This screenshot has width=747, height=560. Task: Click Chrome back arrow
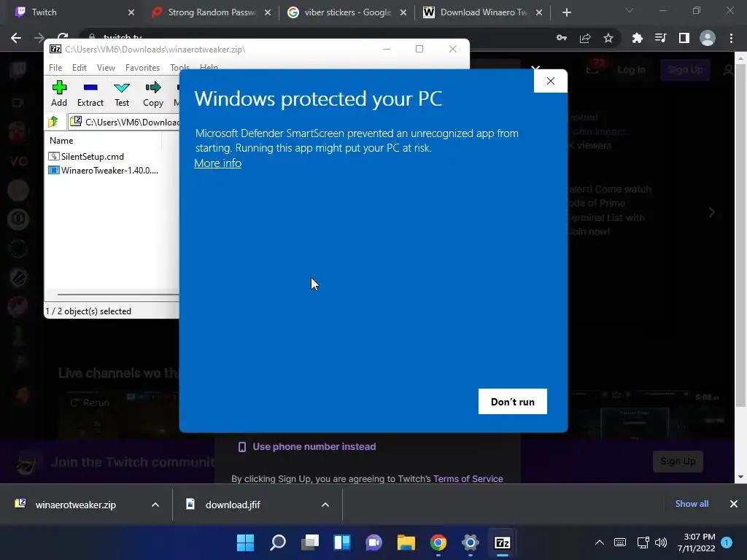click(x=16, y=38)
